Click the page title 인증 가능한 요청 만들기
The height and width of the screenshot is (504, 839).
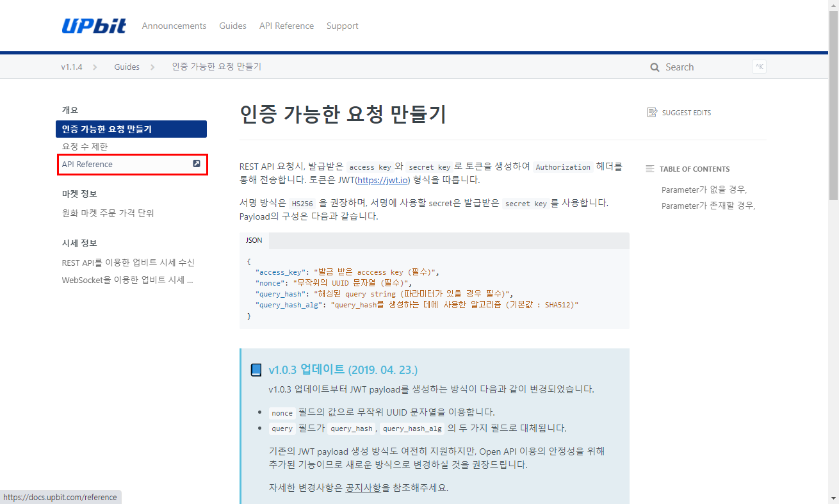(343, 114)
